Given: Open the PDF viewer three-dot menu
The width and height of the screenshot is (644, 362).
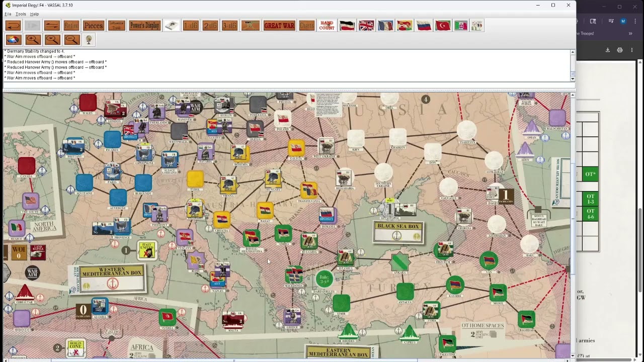Looking at the screenshot, I should [632, 50].
